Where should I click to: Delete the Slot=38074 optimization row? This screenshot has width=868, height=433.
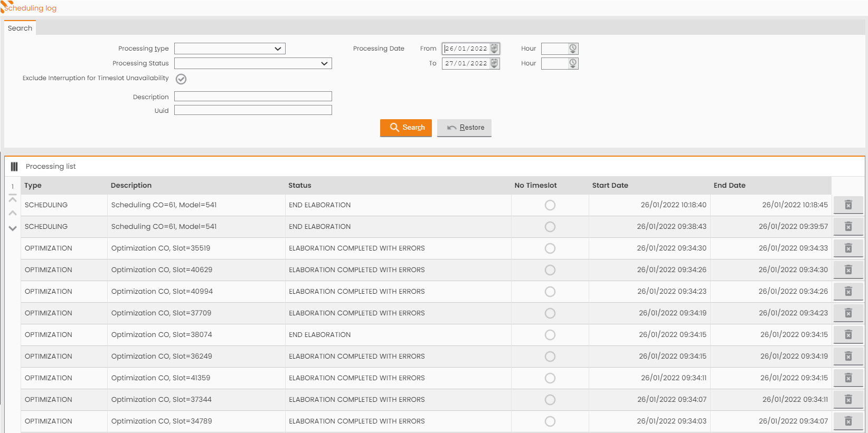[848, 335]
